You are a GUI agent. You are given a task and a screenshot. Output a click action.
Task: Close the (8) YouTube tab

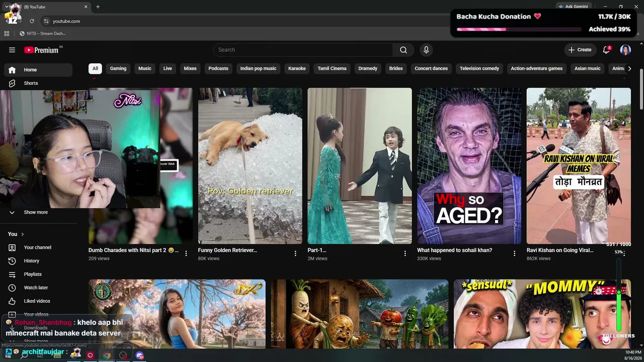click(x=86, y=7)
